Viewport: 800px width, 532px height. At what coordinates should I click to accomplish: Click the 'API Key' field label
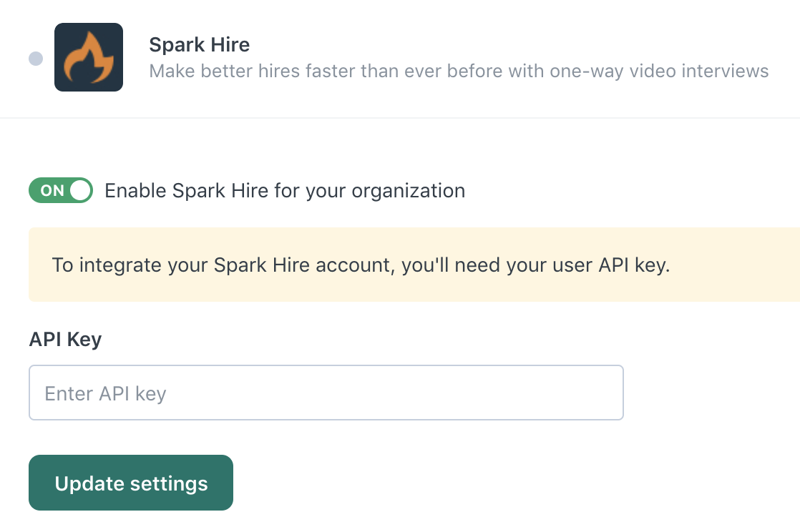tap(65, 339)
